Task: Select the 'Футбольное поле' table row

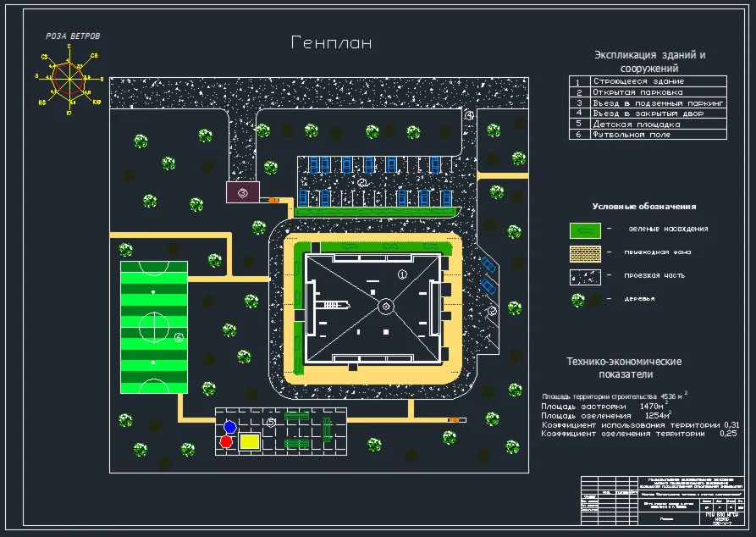Action: (x=648, y=135)
